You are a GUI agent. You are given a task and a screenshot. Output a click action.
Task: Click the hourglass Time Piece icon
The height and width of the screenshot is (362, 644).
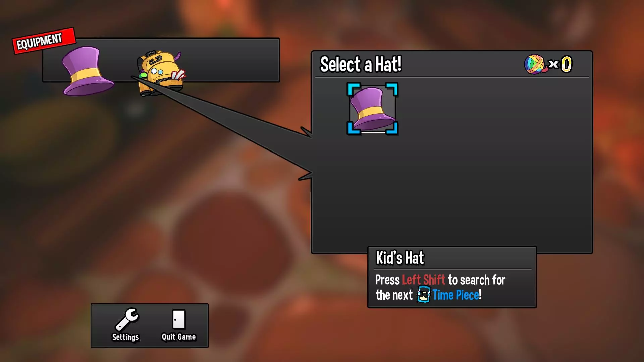(x=424, y=295)
